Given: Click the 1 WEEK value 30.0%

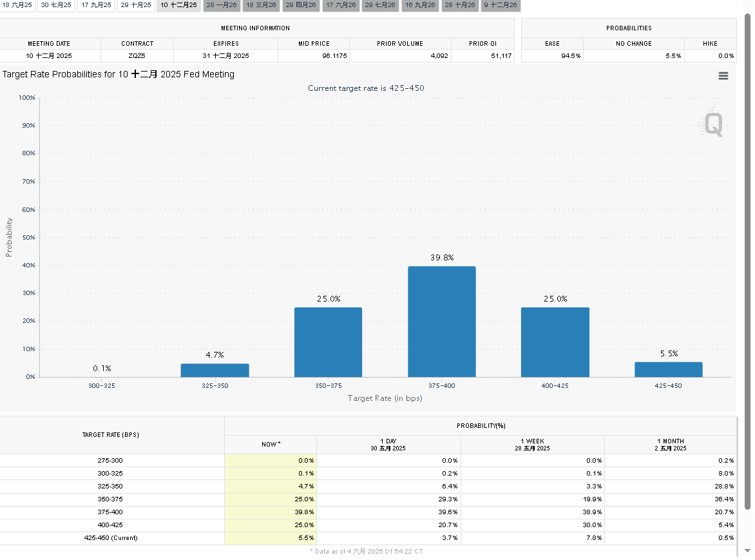Looking at the screenshot, I should pyautogui.click(x=592, y=525).
